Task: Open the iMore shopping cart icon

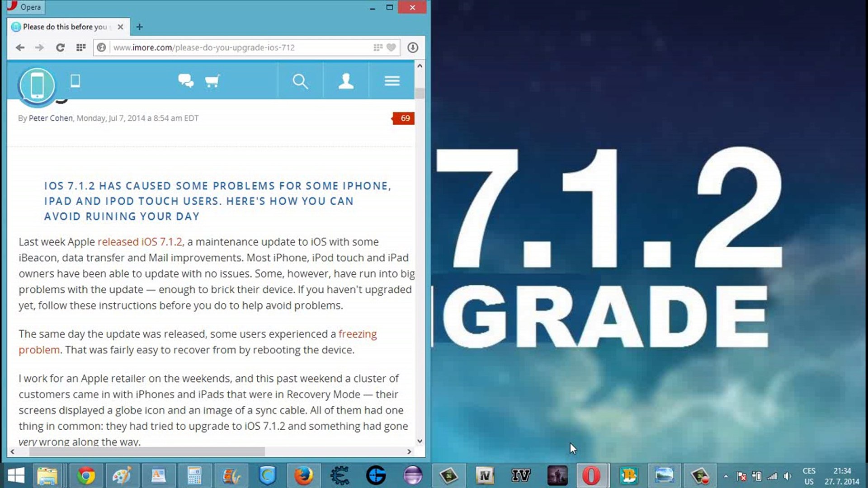Action: (x=212, y=81)
